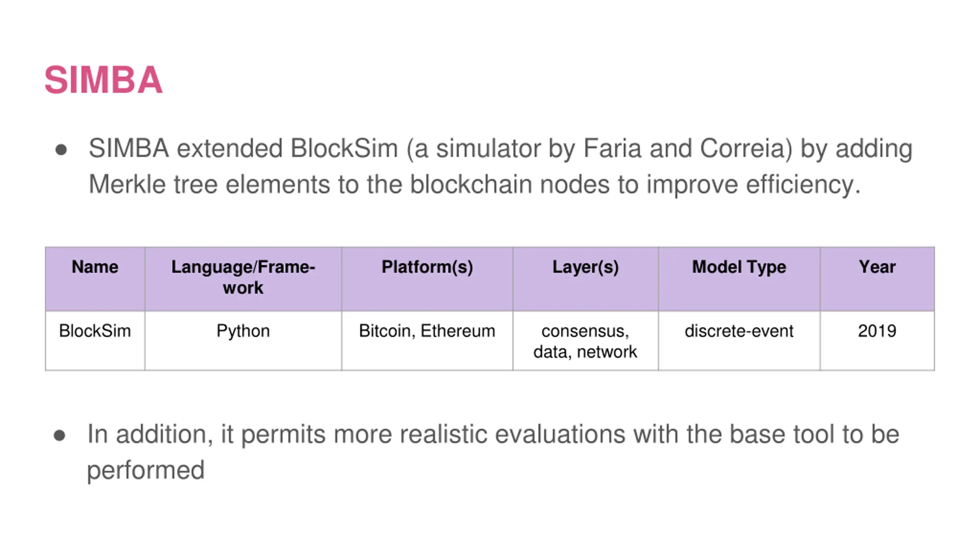Click the second bullet point marker
Screen dimensions: 980x534
point(59,435)
